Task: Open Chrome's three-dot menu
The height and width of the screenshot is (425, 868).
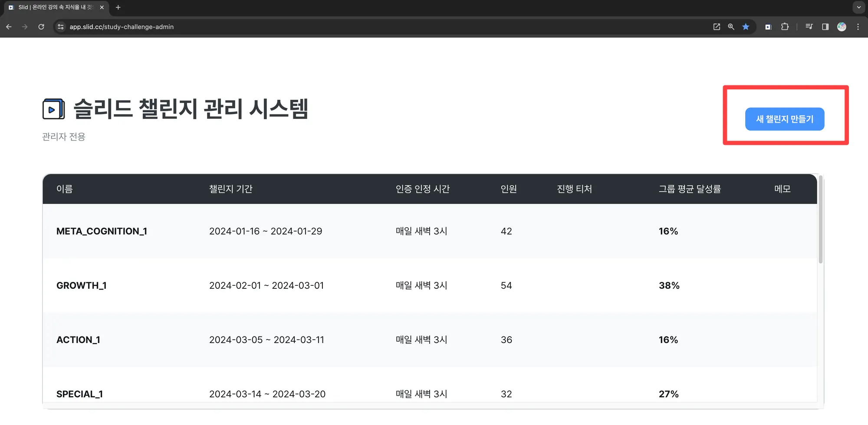Action: (x=858, y=27)
